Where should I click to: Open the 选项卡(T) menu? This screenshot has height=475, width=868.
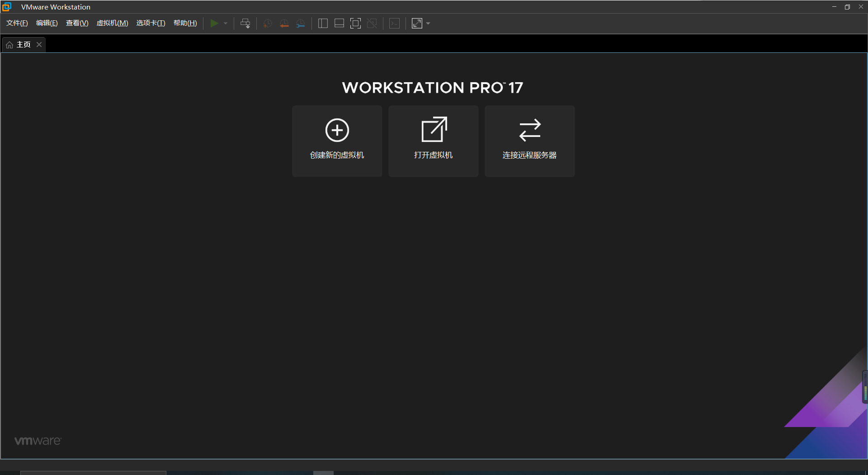(151, 23)
